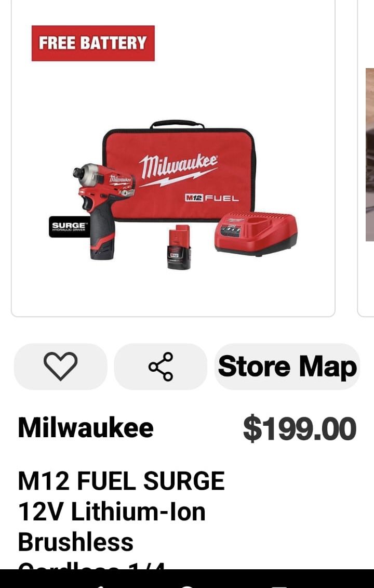Open the Milwaukee brand name link

click(86, 427)
